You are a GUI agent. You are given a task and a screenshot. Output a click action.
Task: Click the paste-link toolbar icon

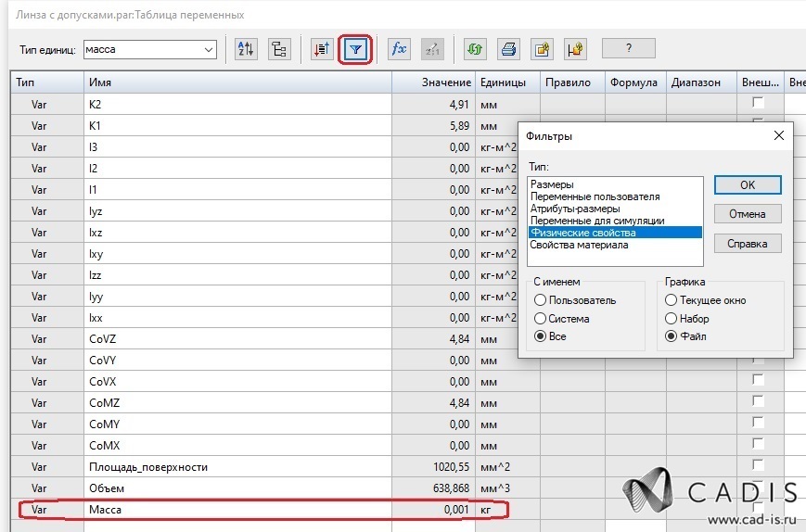point(575,49)
